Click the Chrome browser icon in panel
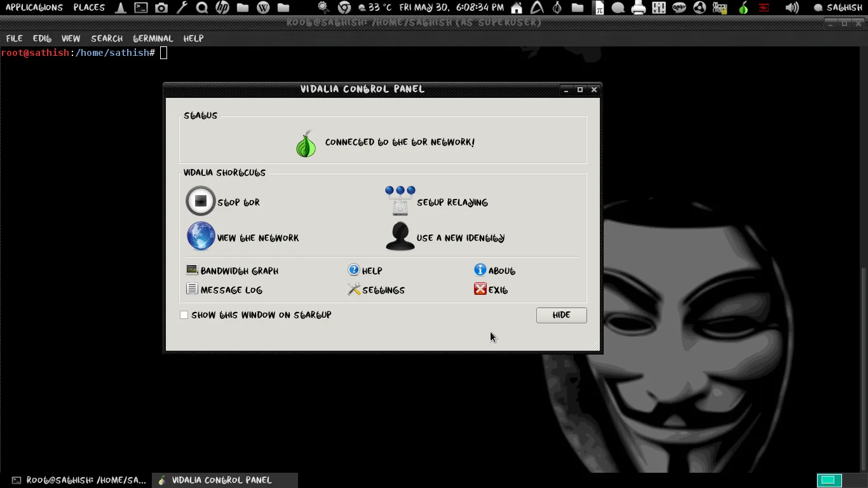 pos(344,8)
